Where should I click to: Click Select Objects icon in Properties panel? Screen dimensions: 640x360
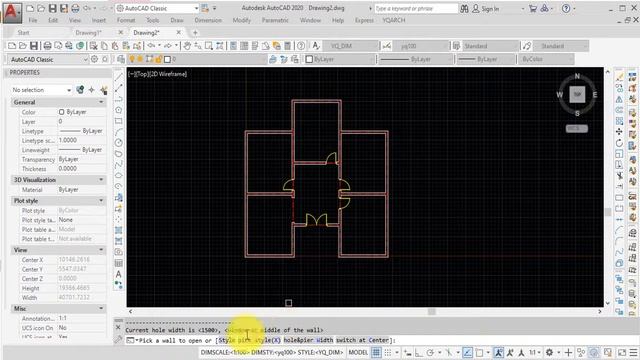coord(91,90)
